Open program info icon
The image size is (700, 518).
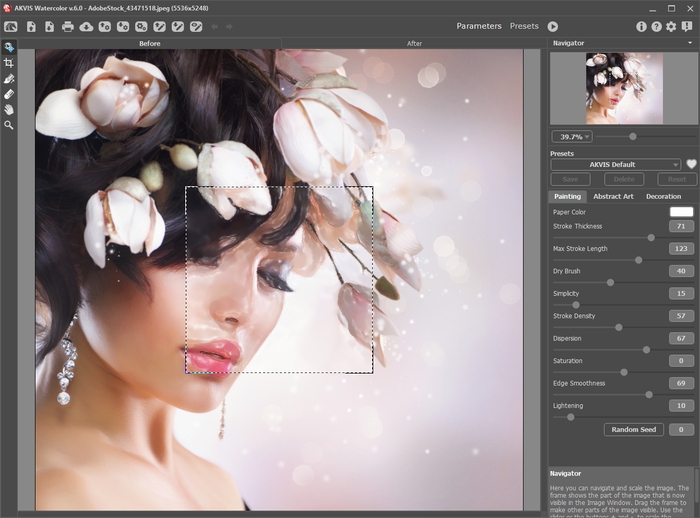(641, 27)
